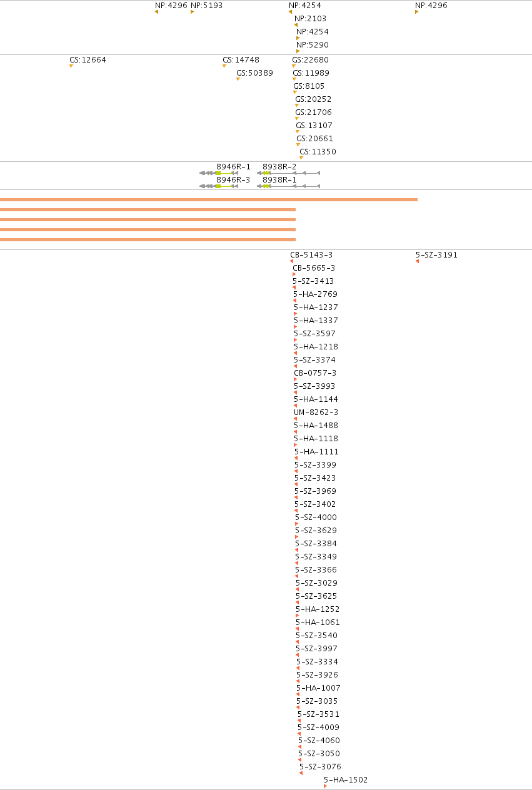Click the NP:5193 feature label
The height and width of the screenshot is (790, 532).
pos(206,6)
